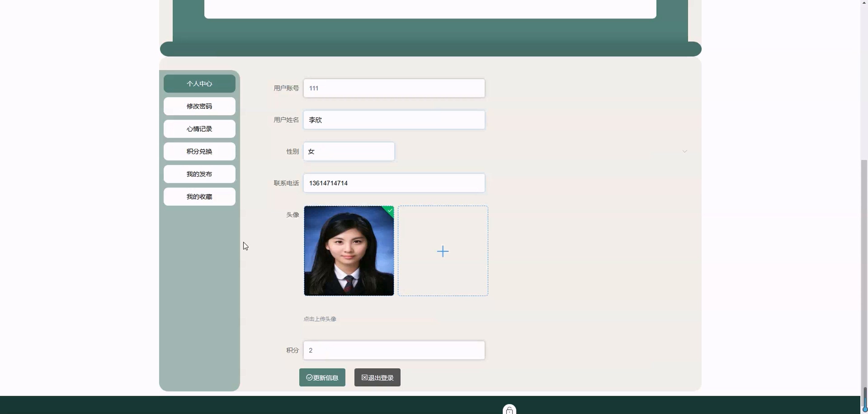Screen dimensions: 868x414
Task: Click the 积分 points input field
Action: pyautogui.click(x=393, y=350)
